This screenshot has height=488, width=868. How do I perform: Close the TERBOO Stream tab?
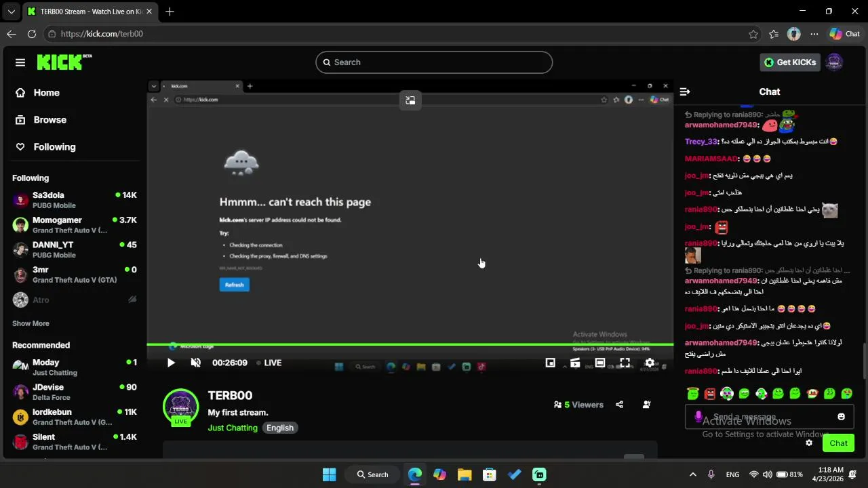click(x=149, y=12)
